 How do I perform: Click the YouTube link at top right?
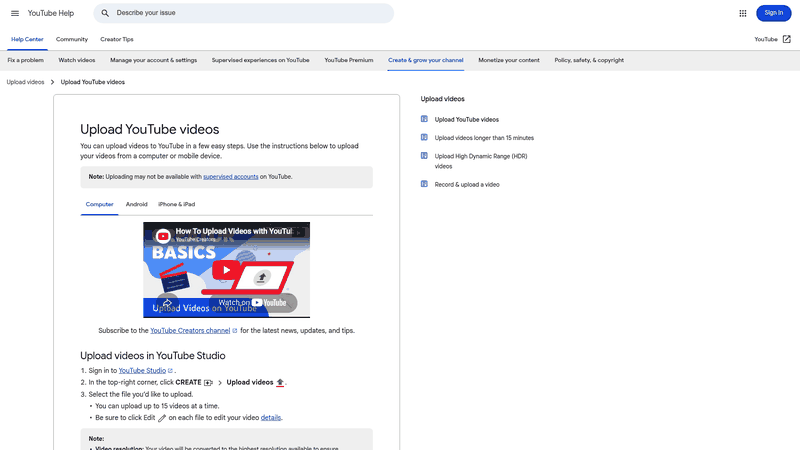coord(766,39)
